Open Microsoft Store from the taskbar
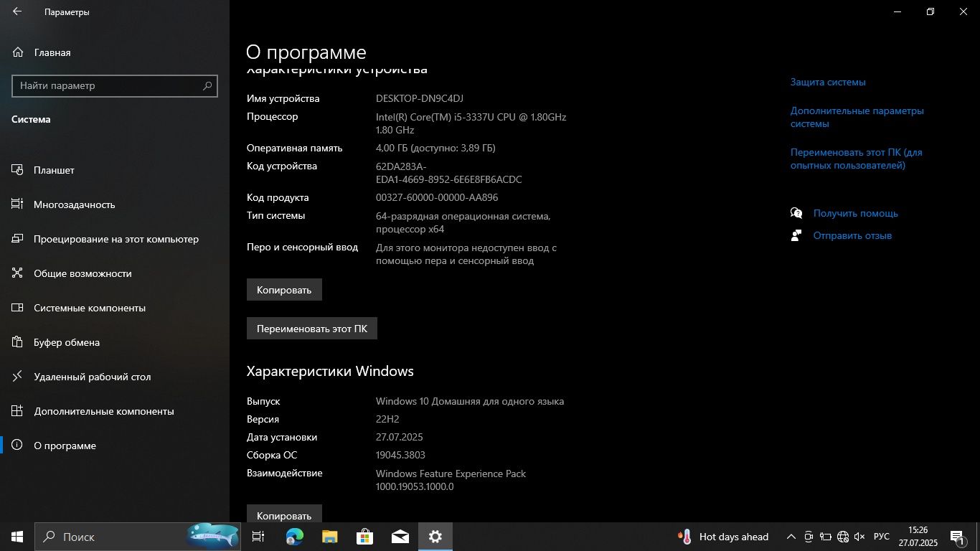This screenshot has width=980, height=551. point(365,537)
